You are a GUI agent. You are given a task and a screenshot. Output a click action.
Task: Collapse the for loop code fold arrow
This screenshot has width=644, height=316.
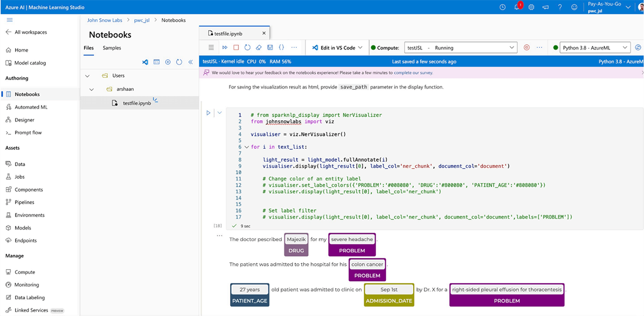[x=246, y=147]
